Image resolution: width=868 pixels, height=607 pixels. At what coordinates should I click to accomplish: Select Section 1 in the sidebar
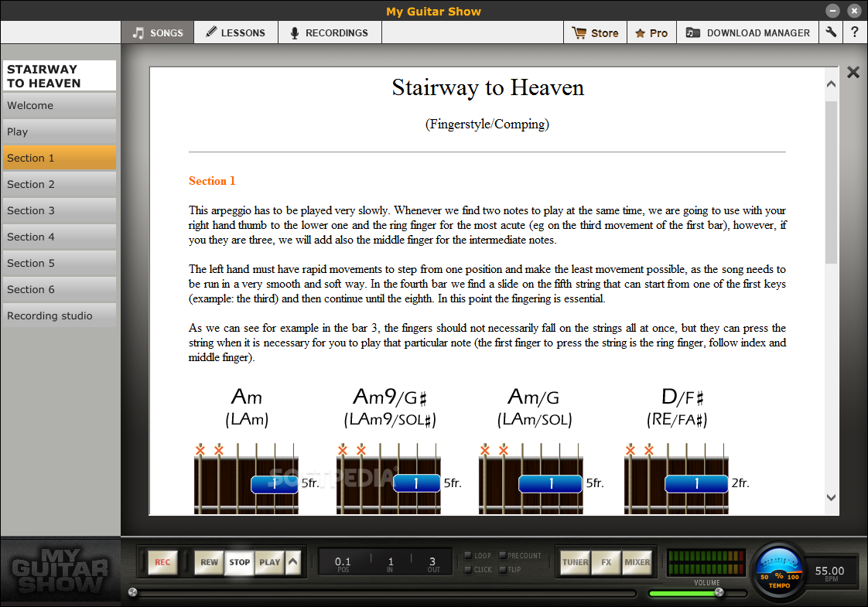(x=60, y=158)
